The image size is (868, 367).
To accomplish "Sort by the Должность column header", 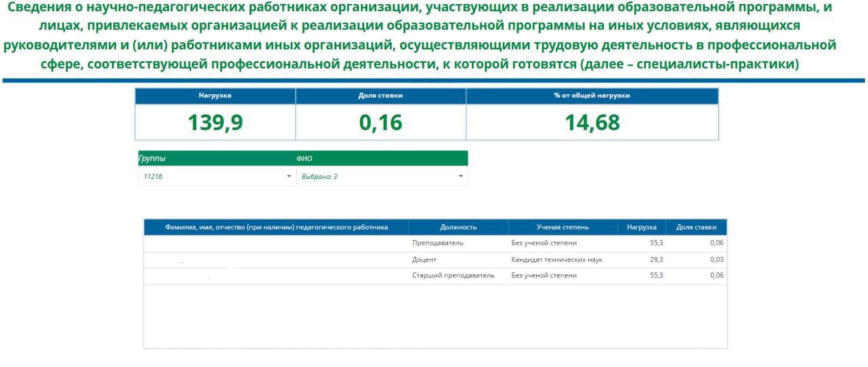I will point(458,227).
